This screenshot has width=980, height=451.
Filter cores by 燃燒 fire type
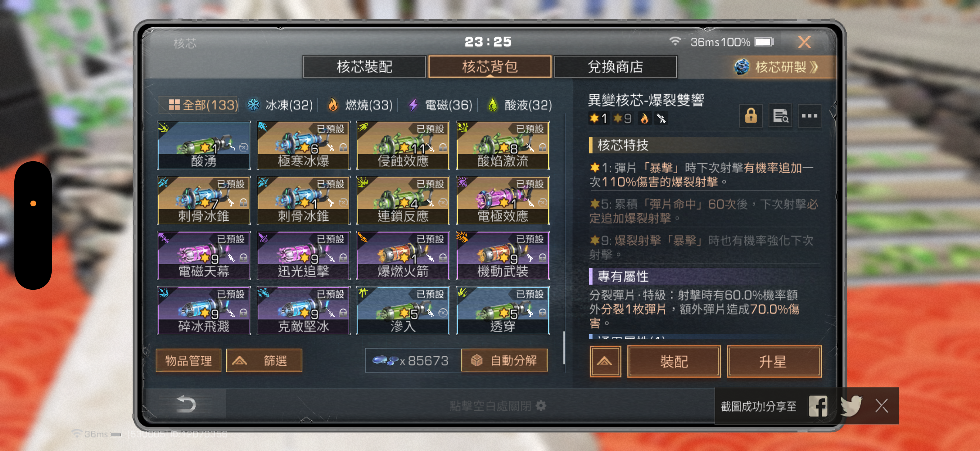click(x=360, y=105)
